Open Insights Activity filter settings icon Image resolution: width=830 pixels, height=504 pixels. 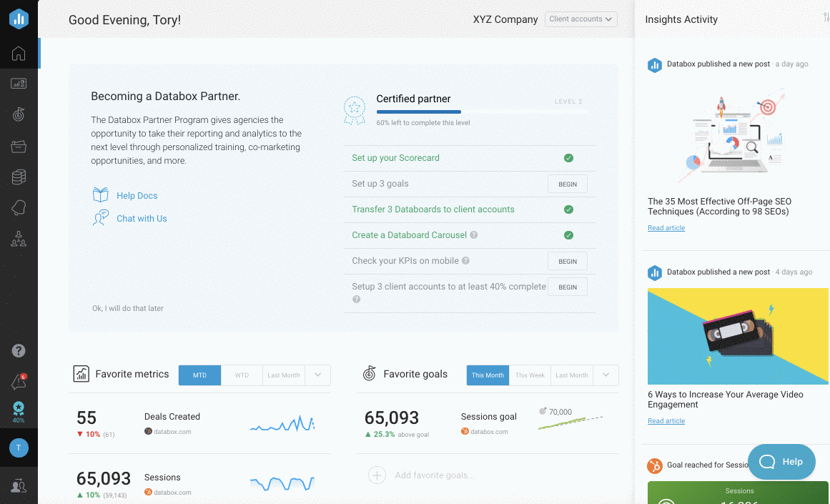coord(826,19)
